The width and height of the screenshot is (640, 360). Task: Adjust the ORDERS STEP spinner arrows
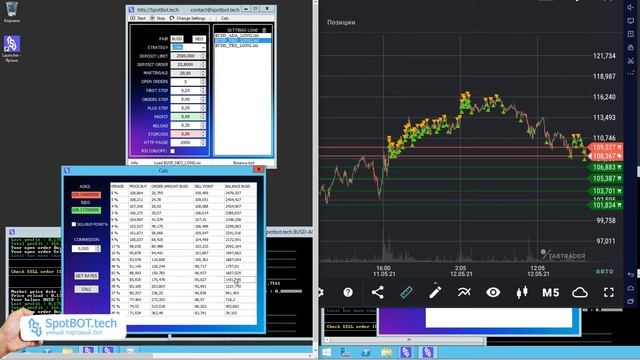[203, 99]
